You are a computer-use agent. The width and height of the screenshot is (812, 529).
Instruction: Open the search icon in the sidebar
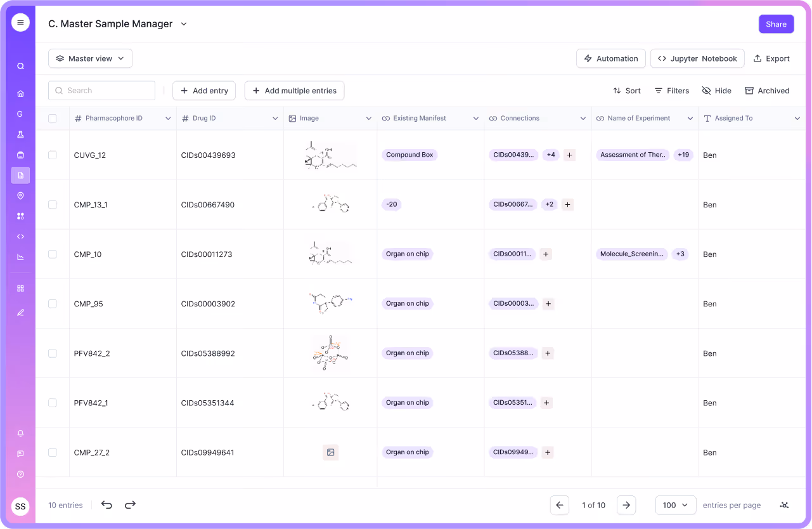pyautogui.click(x=20, y=65)
